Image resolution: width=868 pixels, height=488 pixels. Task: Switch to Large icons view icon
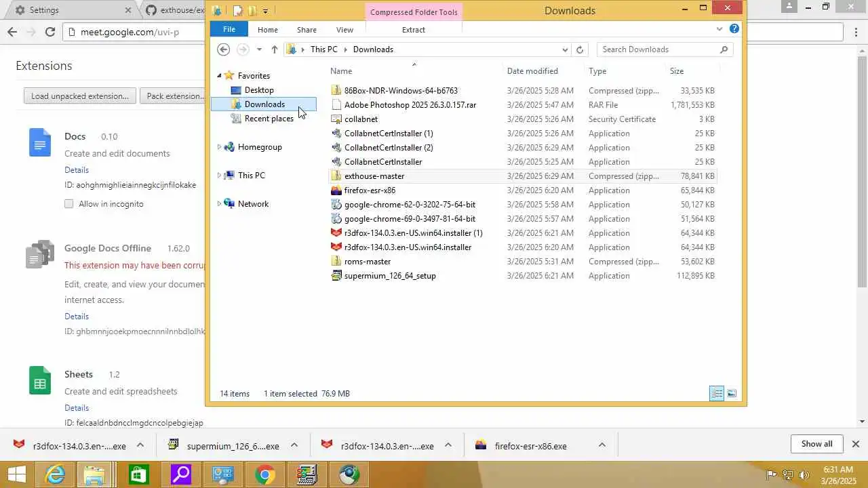click(732, 394)
